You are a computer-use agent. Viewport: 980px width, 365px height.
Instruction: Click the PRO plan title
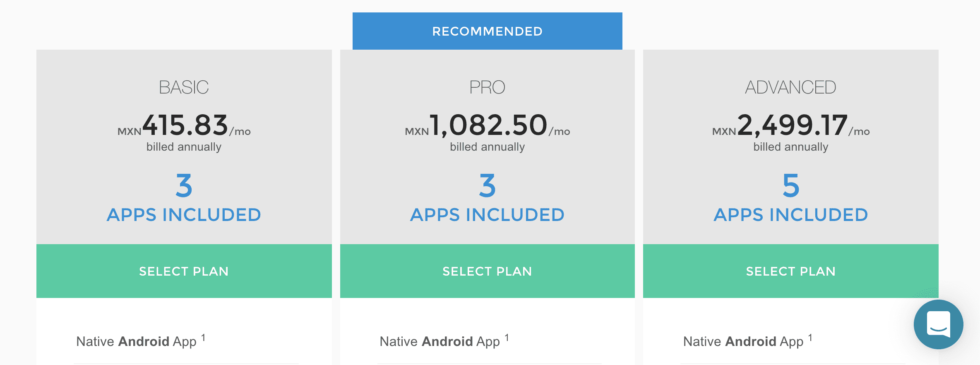[x=487, y=87]
